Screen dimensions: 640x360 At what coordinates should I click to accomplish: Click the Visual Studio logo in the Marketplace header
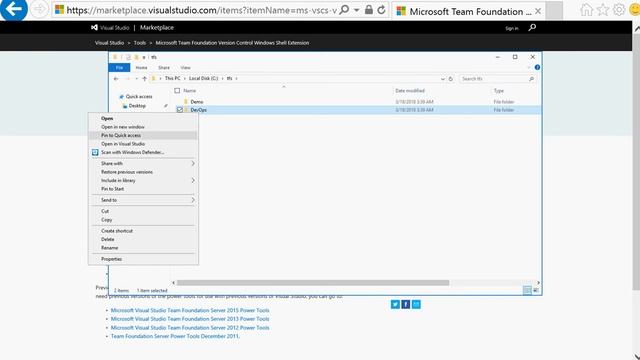[x=94, y=27]
